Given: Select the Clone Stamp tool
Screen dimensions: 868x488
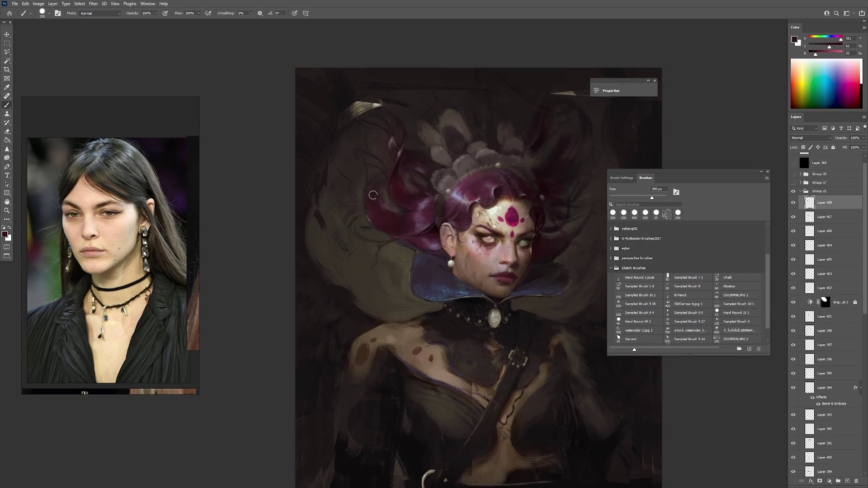Looking at the screenshot, I should [7, 114].
